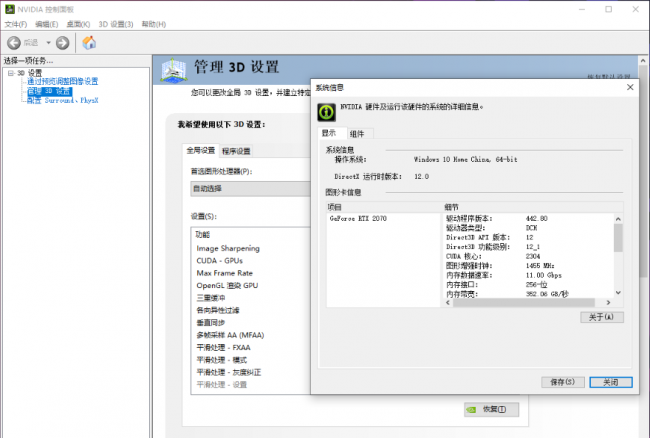Open the 自动选择 graphics processor dropdown
This screenshot has height=438, width=650.
click(250, 189)
